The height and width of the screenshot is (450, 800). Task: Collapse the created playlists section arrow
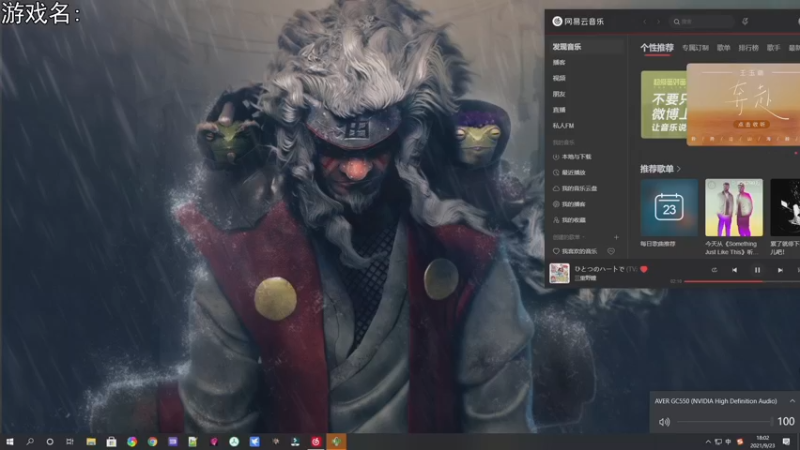(583, 237)
